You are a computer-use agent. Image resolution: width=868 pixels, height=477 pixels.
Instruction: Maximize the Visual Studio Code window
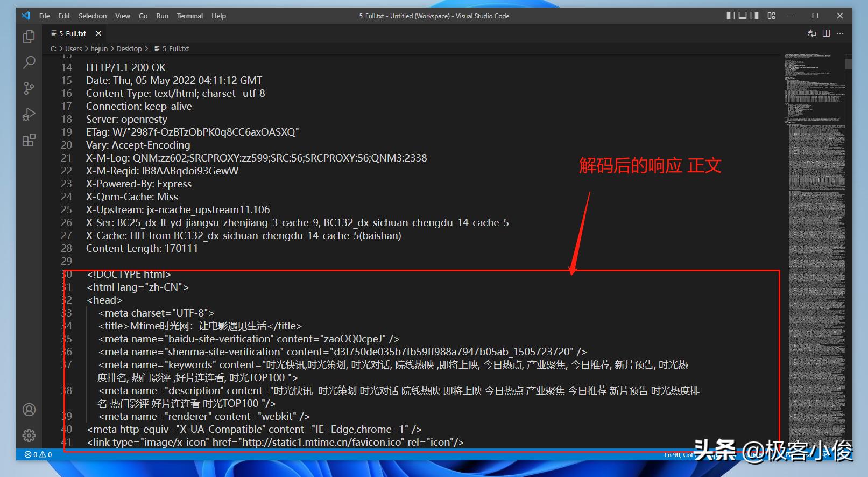(815, 16)
